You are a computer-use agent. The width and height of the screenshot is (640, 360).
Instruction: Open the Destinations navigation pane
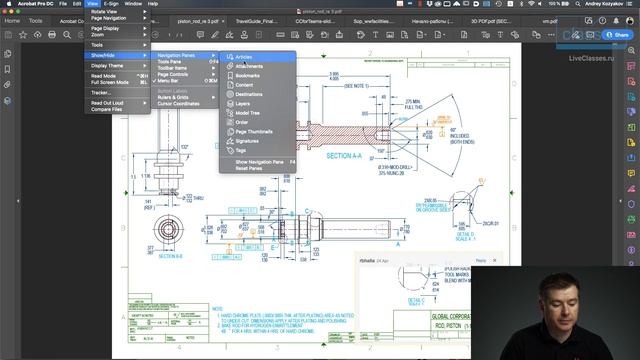click(257, 94)
